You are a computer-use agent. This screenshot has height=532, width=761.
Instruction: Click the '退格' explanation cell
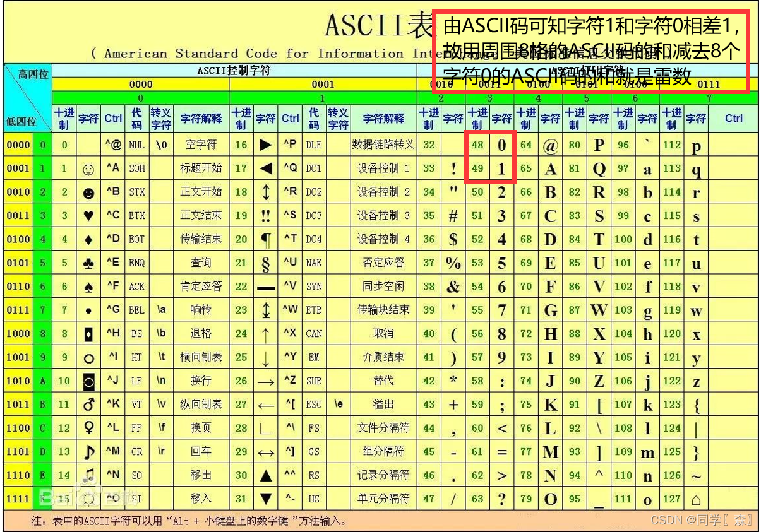coord(201,334)
